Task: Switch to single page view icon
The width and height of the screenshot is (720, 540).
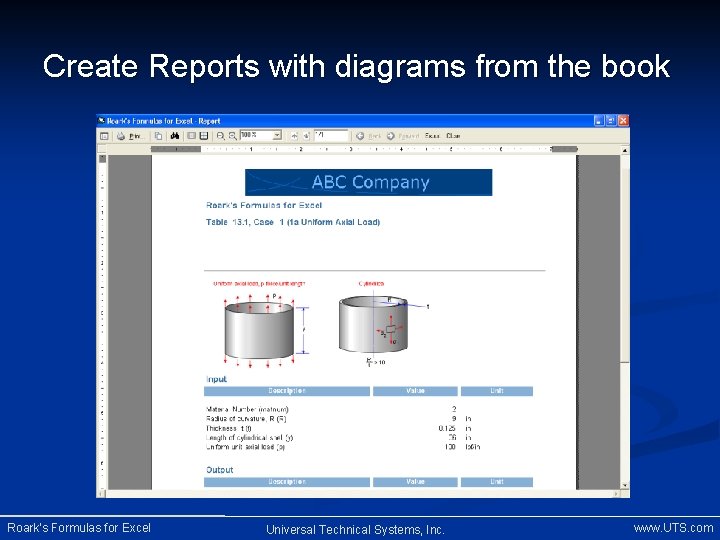Action: coord(191,136)
